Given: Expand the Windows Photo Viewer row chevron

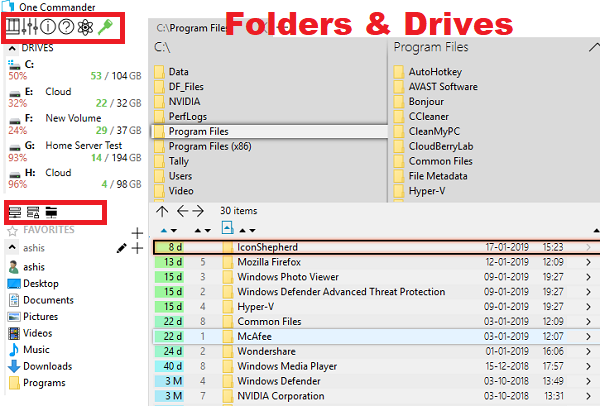Looking at the screenshot, I should [x=588, y=277].
